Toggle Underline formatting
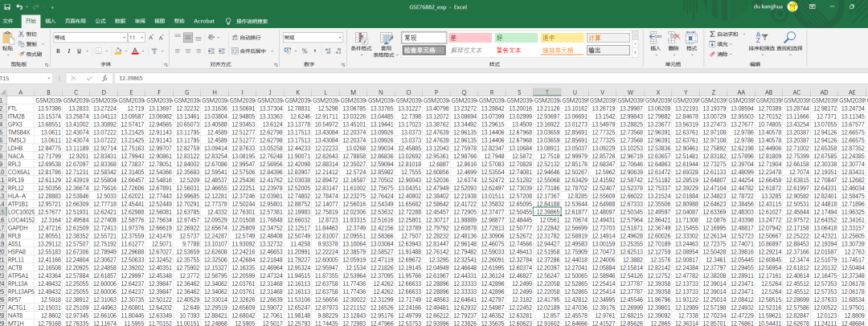The height and width of the screenshot is (326, 868). pyautogui.click(x=80, y=51)
